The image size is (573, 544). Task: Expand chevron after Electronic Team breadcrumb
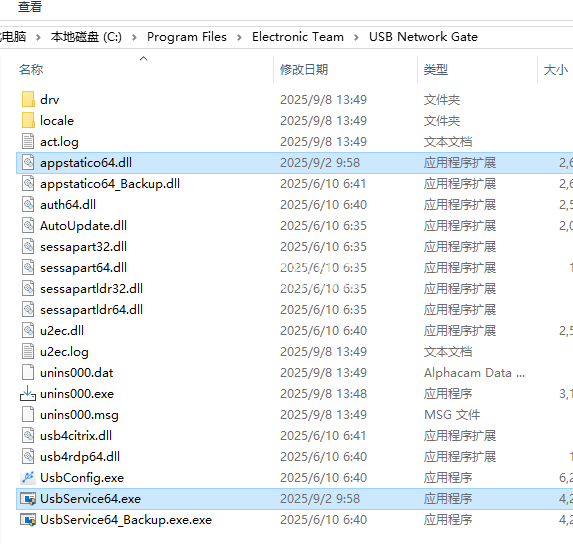(356, 37)
